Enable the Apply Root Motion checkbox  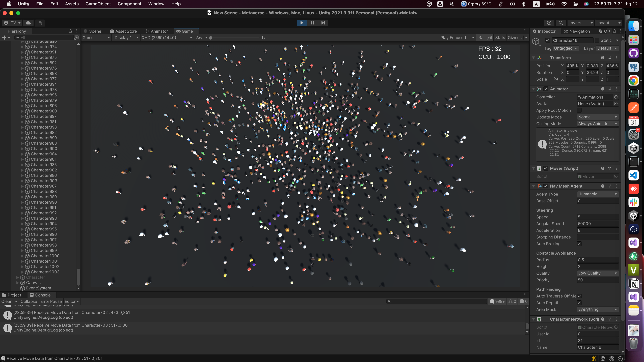coord(579,110)
